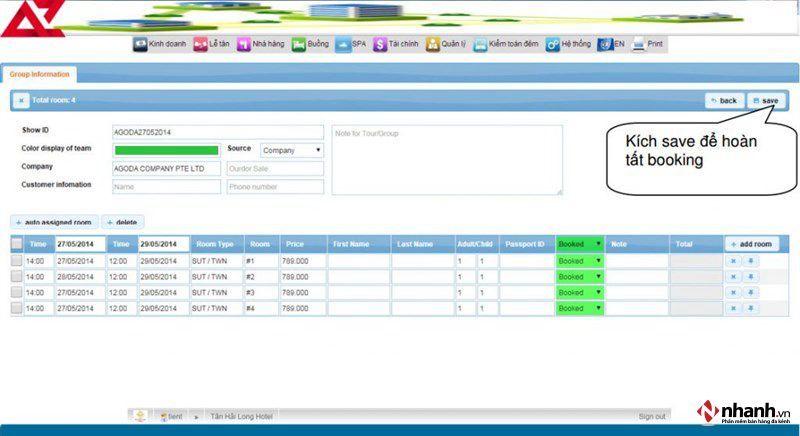This screenshot has width=800, height=436.
Task: Click the hotel logo icon in bottom bar
Action: tap(140, 416)
